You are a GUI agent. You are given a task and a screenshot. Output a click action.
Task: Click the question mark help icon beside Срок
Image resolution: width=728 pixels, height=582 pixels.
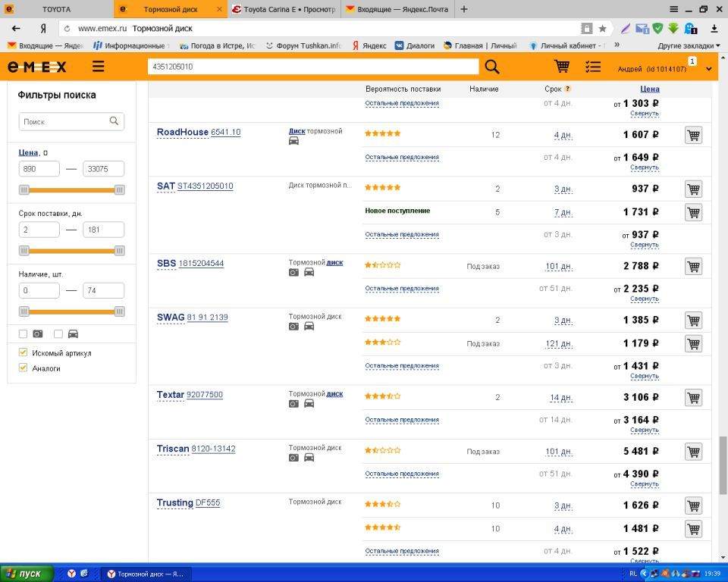coord(567,89)
